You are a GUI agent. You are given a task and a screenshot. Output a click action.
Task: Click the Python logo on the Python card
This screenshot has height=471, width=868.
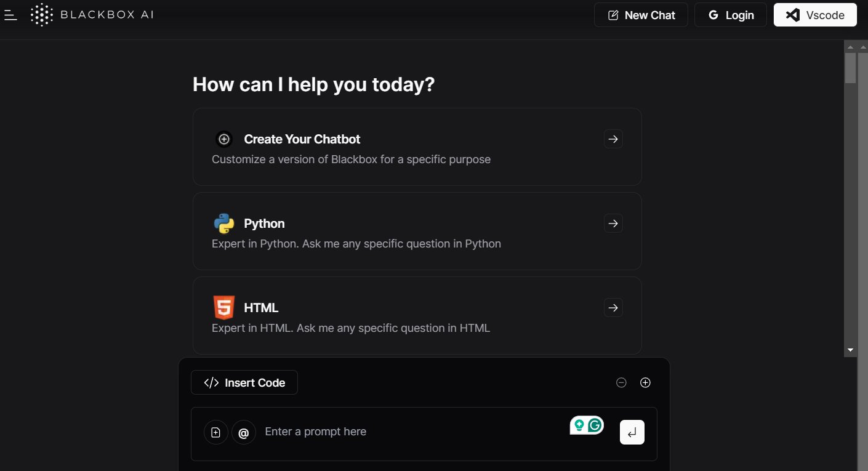(x=223, y=223)
